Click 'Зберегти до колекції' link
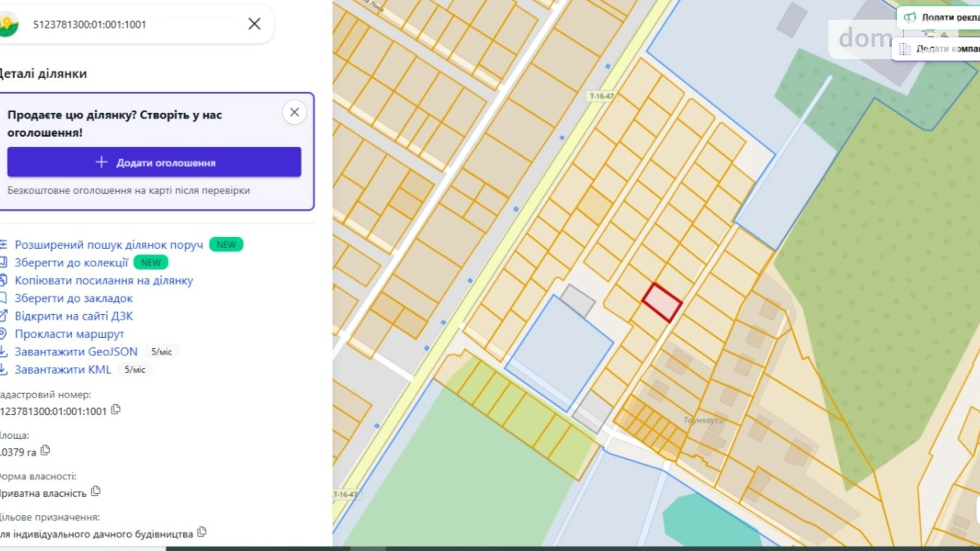This screenshot has height=551, width=980. [x=71, y=263]
